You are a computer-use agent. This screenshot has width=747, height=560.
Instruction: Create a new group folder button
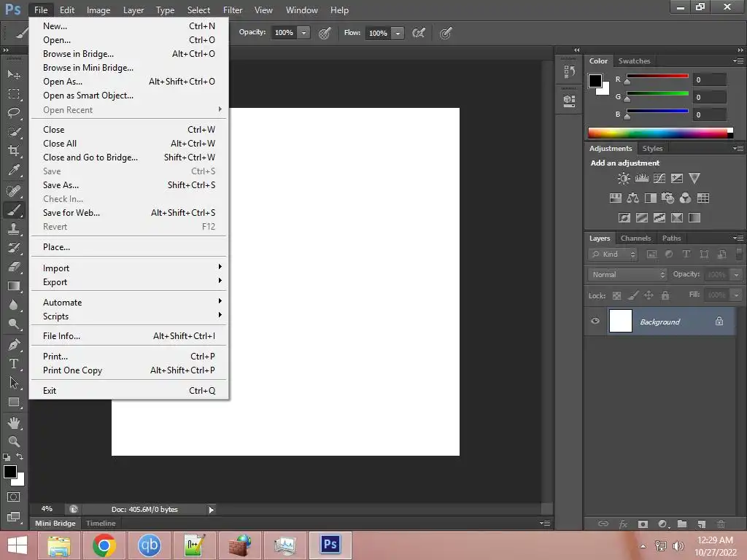click(682, 524)
